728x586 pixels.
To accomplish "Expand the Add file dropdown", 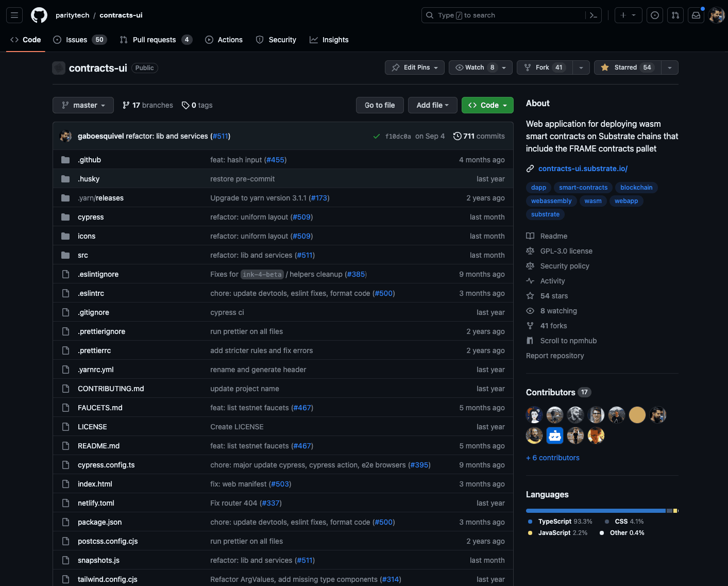I will [x=433, y=105].
